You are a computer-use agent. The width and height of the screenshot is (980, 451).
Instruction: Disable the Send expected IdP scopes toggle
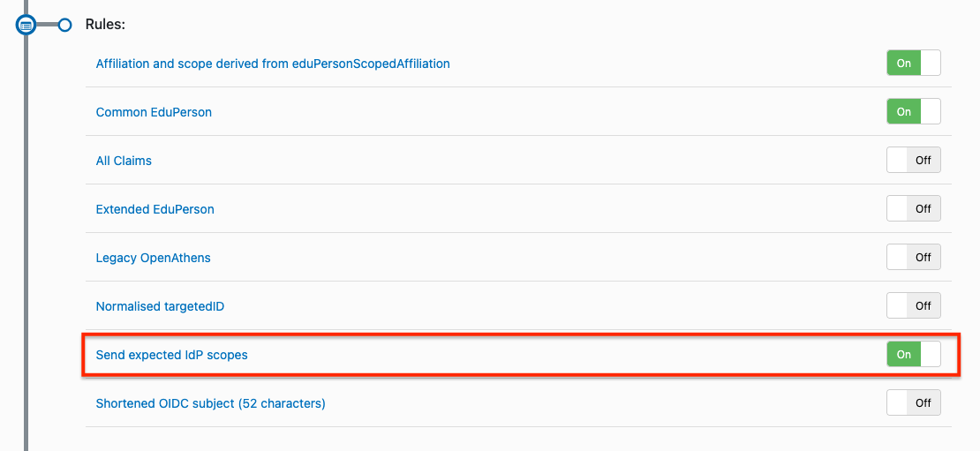point(914,355)
